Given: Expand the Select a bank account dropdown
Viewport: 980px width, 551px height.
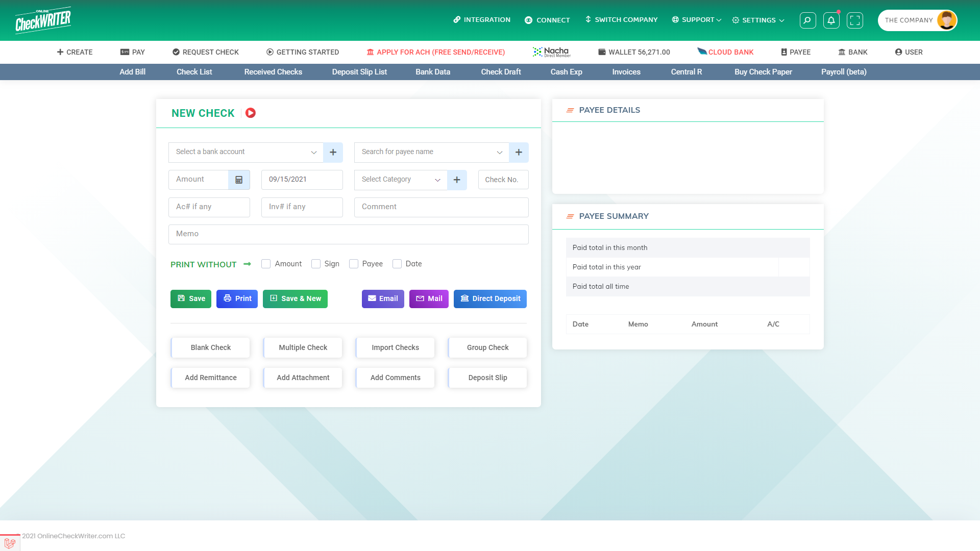Looking at the screenshot, I should pos(246,152).
